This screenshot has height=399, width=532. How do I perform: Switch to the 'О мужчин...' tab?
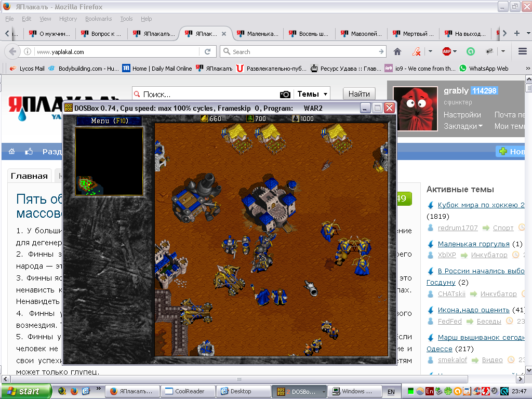tap(49, 34)
